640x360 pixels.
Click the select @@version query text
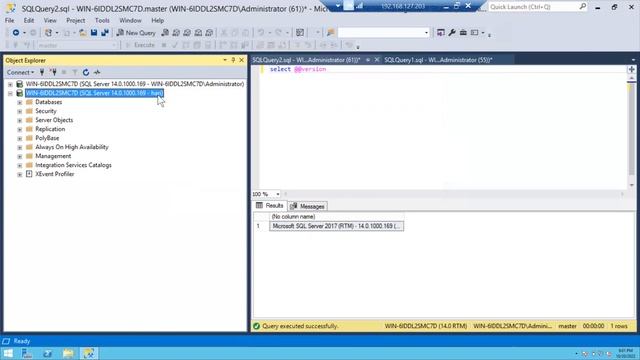coord(298,69)
